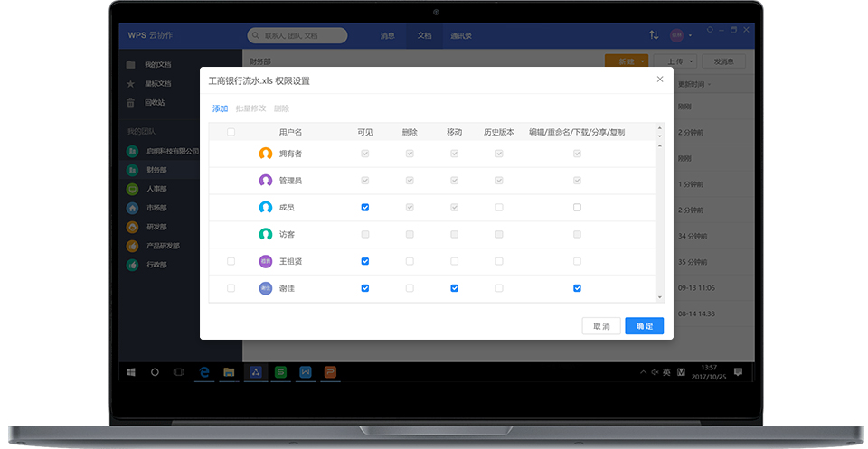Switch to the 通讯录 tab

462,36
